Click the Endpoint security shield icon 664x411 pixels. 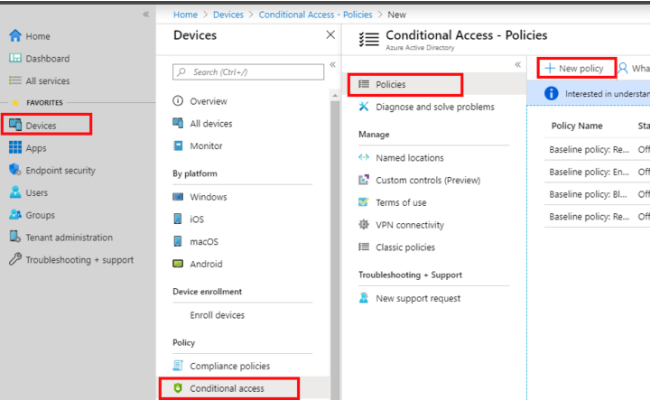[15, 170]
